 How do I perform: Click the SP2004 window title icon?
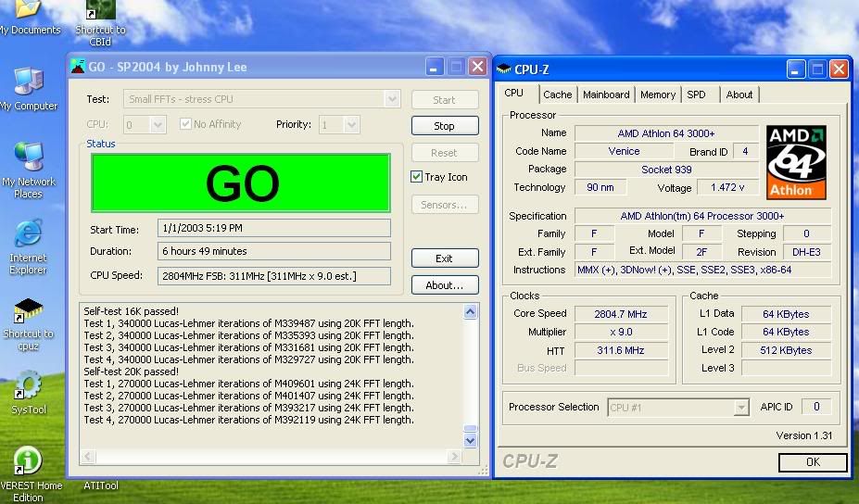click(78, 67)
